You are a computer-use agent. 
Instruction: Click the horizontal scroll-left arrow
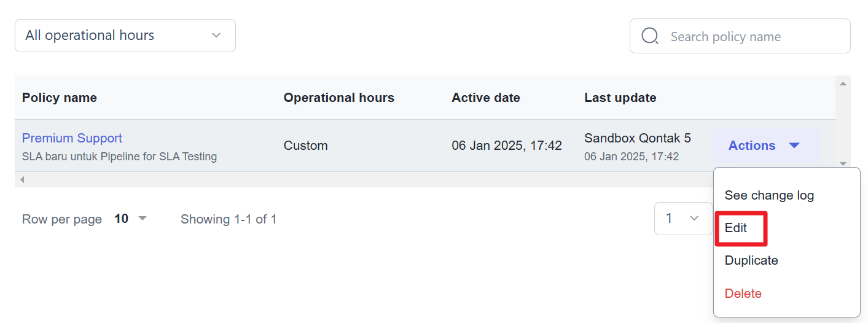(22, 179)
